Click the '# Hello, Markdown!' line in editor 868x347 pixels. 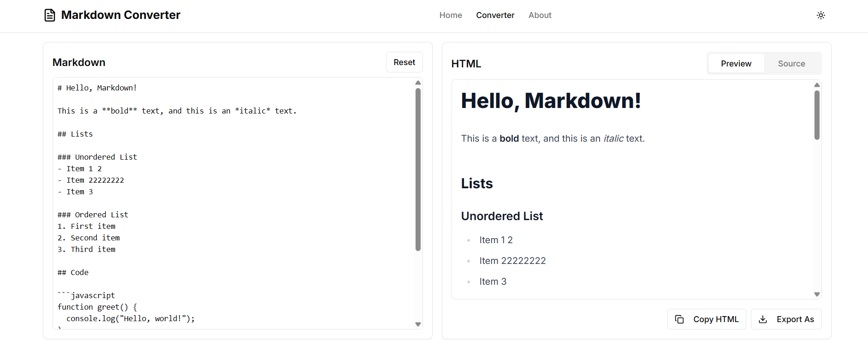click(x=97, y=88)
